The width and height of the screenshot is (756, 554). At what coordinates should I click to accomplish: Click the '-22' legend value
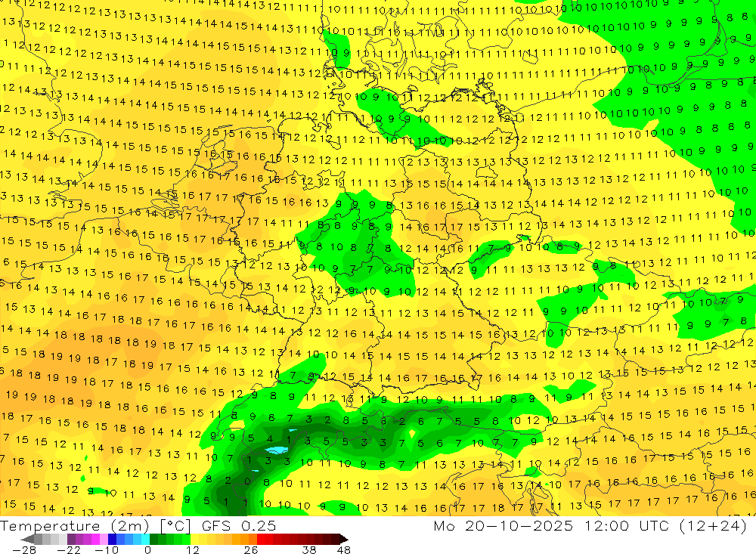tap(69, 549)
